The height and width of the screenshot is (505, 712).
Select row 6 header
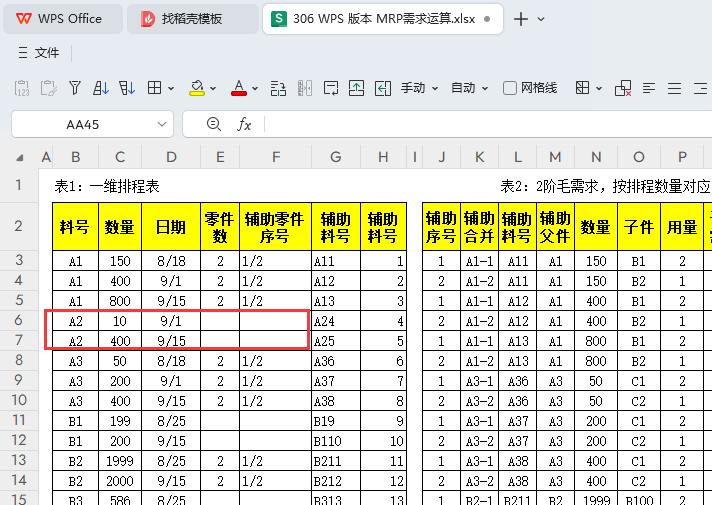pos(19,320)
